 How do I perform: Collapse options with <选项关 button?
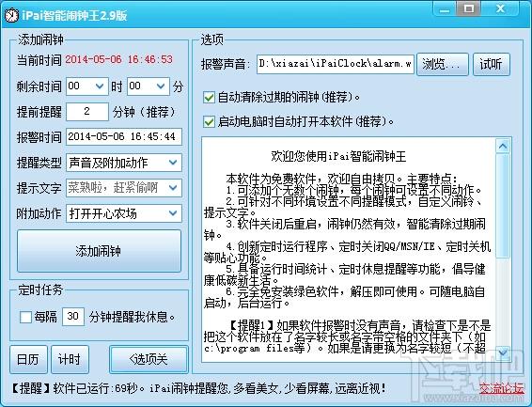[149, 359]
